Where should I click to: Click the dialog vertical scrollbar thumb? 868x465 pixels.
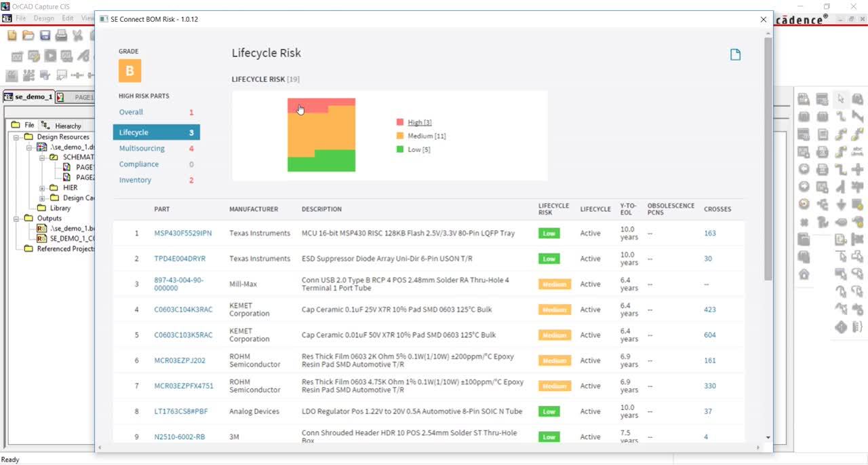768,160
